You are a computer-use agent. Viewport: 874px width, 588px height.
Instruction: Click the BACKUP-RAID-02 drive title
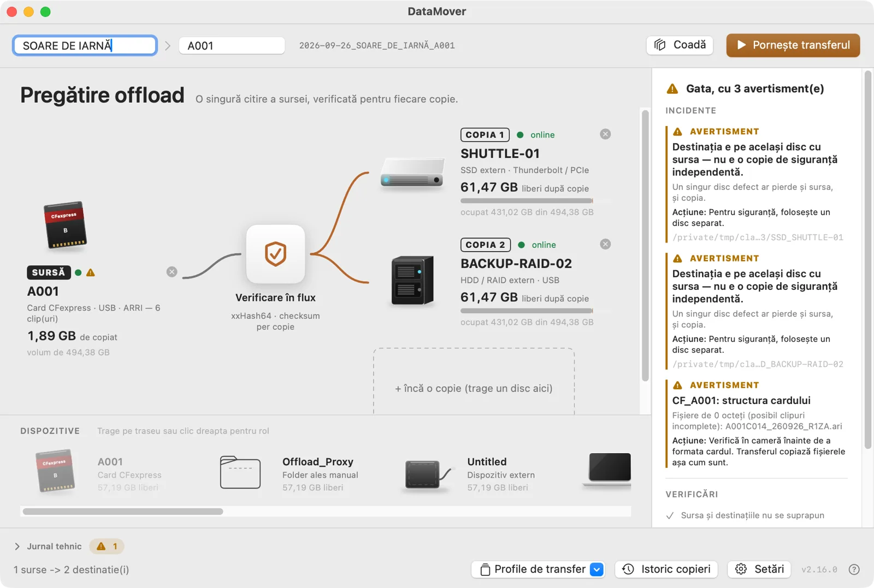pos(516,263)
